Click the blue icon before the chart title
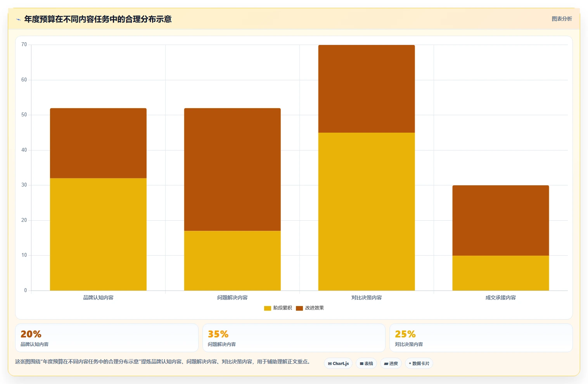This screenshot has height=384, width=588. [x=18, y=19]
